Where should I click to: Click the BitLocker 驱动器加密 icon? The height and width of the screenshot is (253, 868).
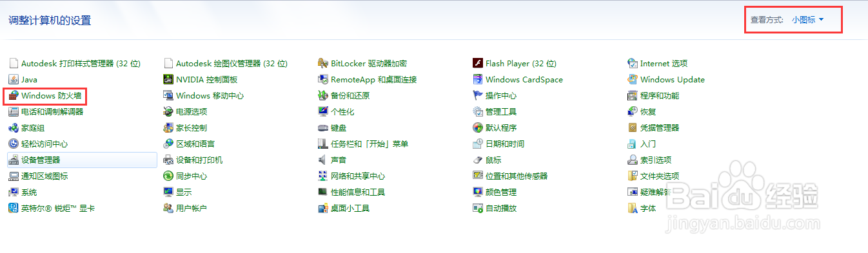tap(323, 64)
